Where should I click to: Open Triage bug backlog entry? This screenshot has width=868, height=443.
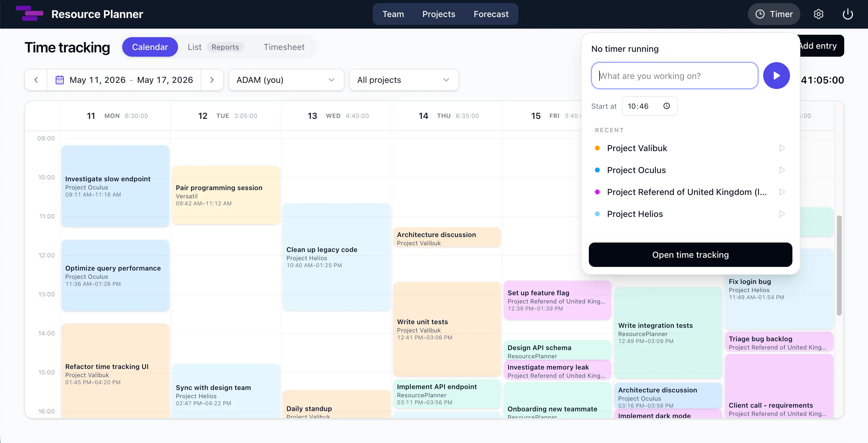779,342
